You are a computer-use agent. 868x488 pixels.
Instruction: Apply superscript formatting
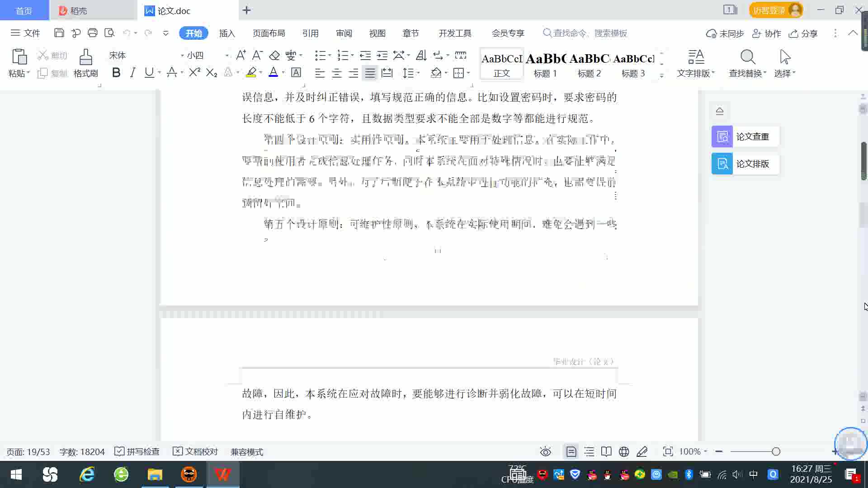[194, 73]
